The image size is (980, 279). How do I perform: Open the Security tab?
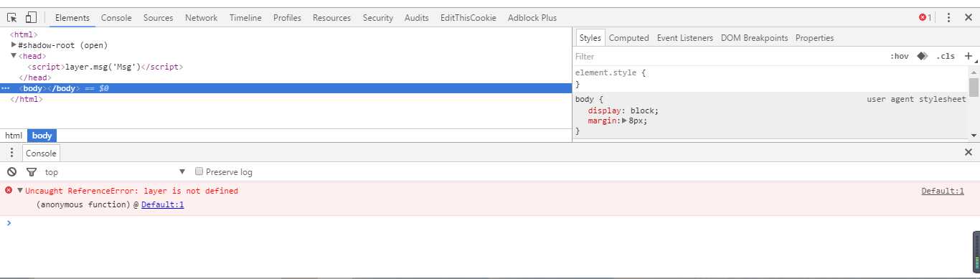click(x=378, y=18)
